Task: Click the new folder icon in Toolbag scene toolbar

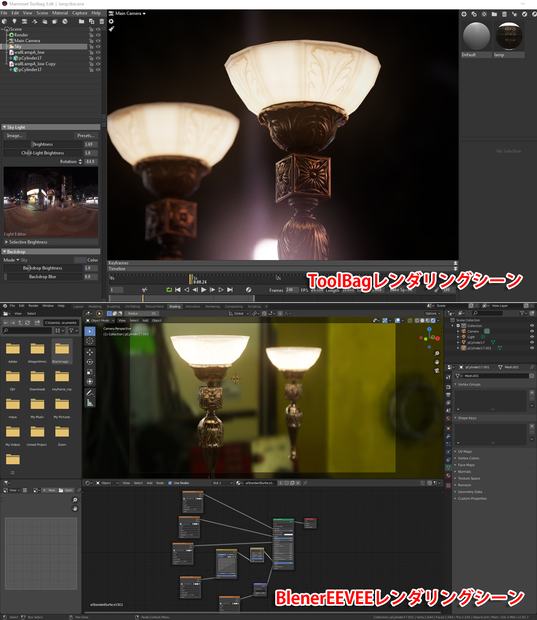Action: point(81,21)
